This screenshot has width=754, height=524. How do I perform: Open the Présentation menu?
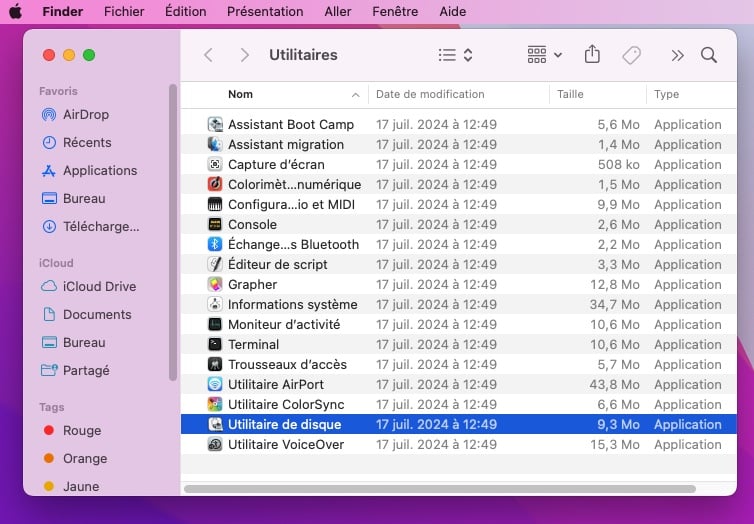(x=265, y=11)
